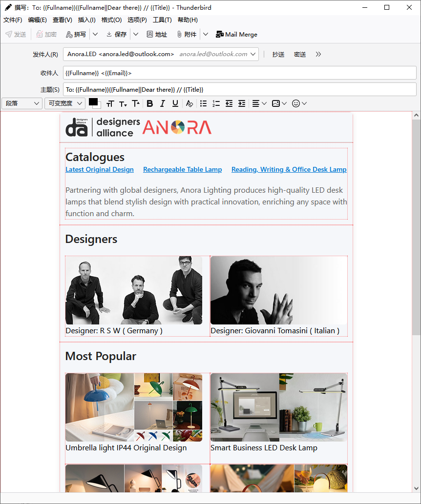Open the 格式(O) menu
Viewport: 421px width, 504px height.
point(112,20)
